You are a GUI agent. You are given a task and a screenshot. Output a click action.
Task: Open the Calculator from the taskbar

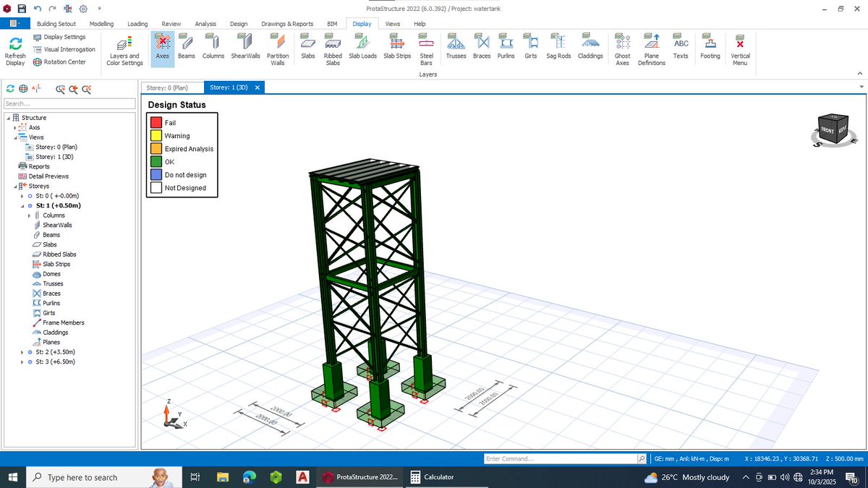433,477
